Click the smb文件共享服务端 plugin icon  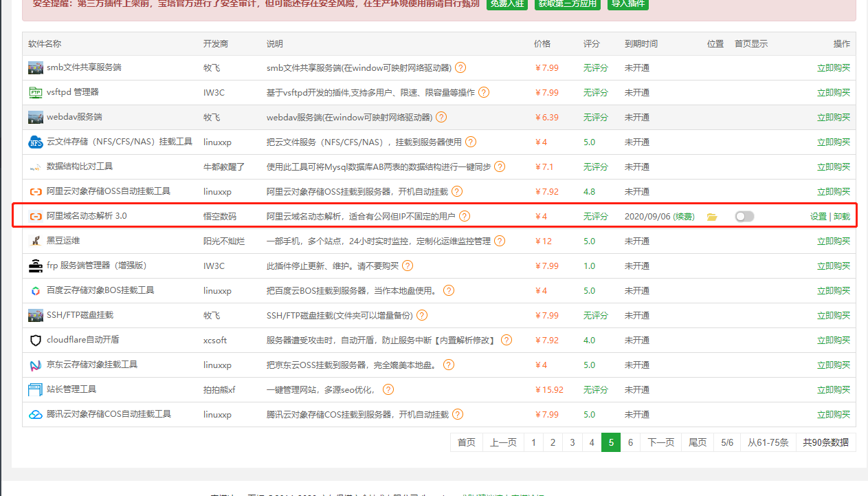[36, 68]
